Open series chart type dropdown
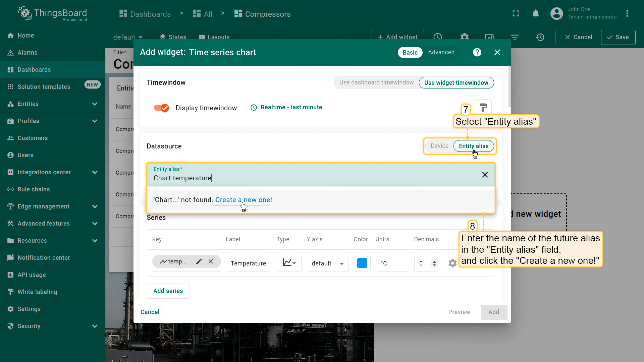The width and height of the screenshot is (644, 362). [x=289, y=263]
